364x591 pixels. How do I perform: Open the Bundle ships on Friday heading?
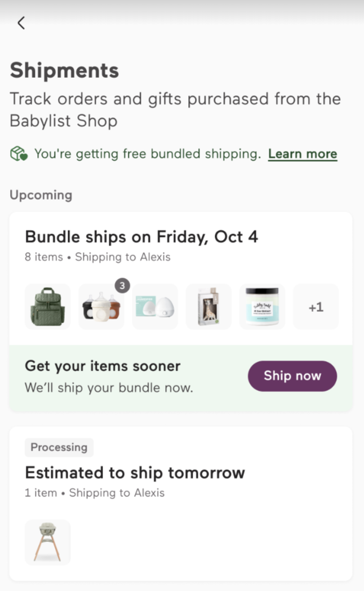[141, 237]
